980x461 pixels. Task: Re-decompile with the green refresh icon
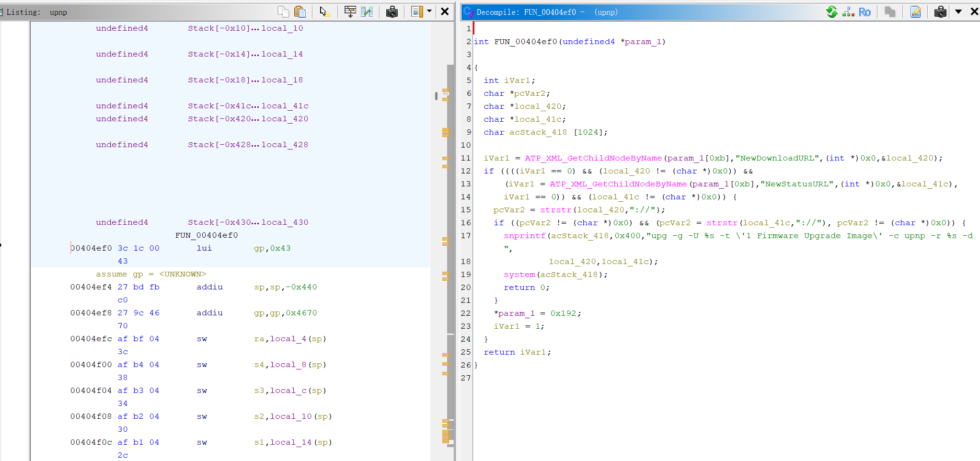tap(832, 12)
